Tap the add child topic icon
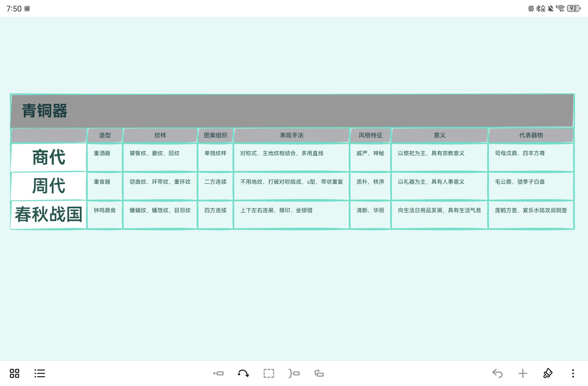 click(x=218, y=373)
